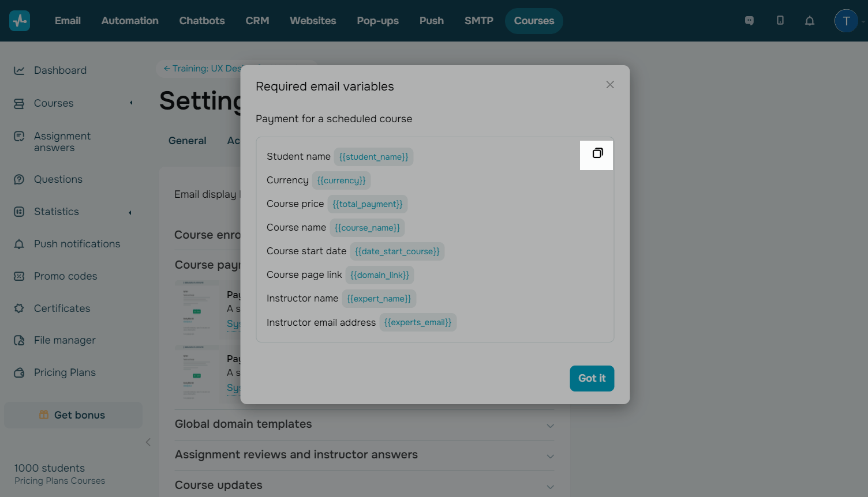
Task: Copy all required email variables
Action: point(597,153)
